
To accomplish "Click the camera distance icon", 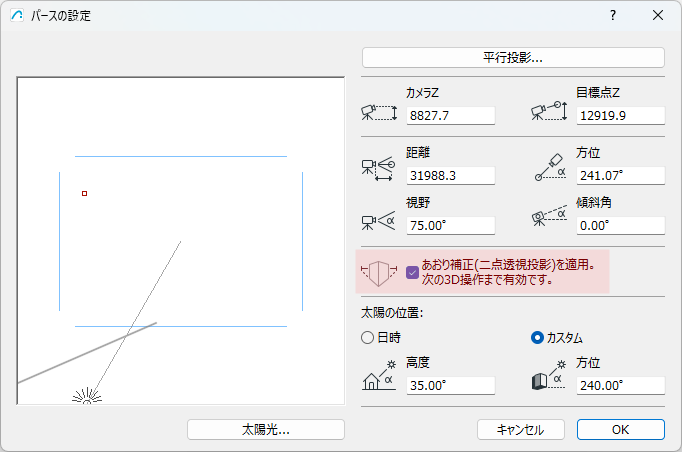I will click(x=378, y=170).
